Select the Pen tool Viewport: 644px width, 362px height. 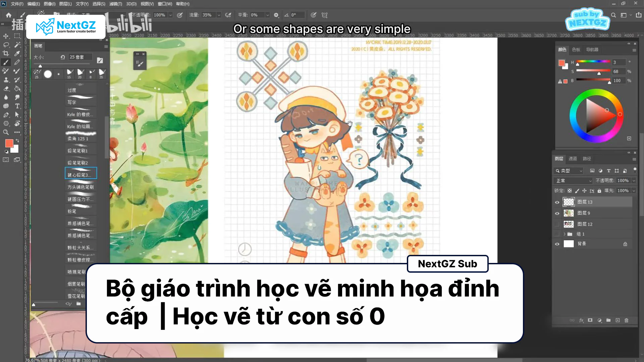pyautogui.click(x=6, y=115)
